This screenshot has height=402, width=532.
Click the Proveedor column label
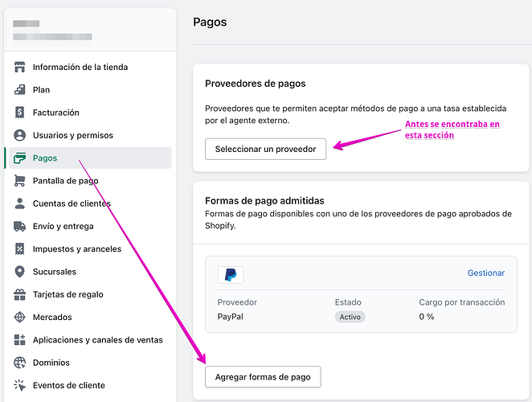coord(237,302)
